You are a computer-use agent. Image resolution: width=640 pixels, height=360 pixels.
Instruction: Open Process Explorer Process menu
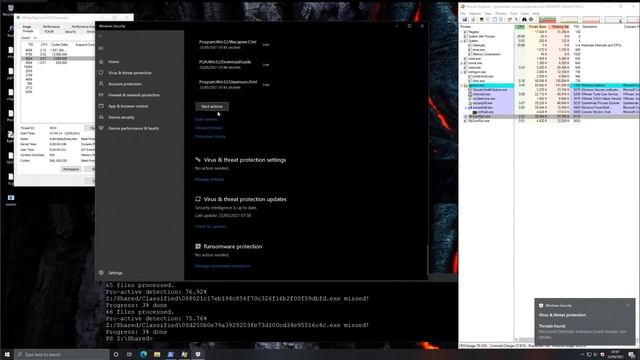point(501,13)
